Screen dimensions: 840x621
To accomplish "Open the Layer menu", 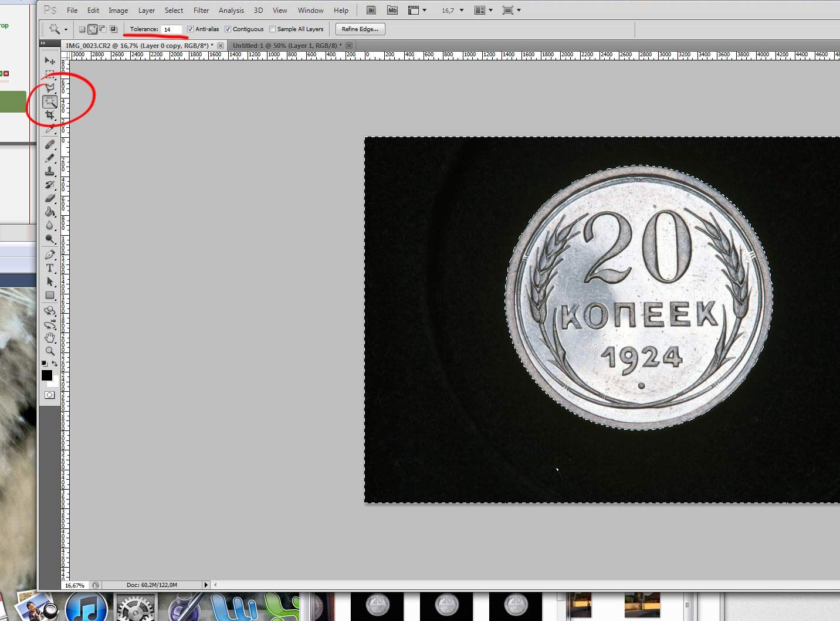I will [147, 11].
